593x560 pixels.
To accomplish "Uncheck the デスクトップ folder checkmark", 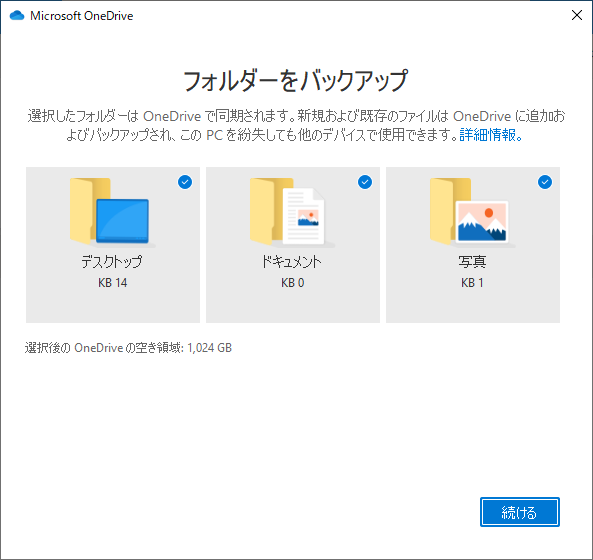I will 185,182.
